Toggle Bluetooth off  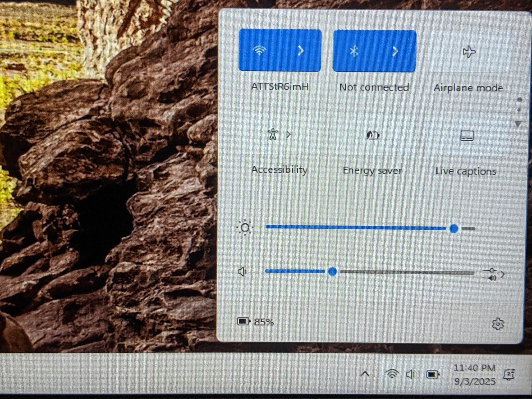point(354,51)
